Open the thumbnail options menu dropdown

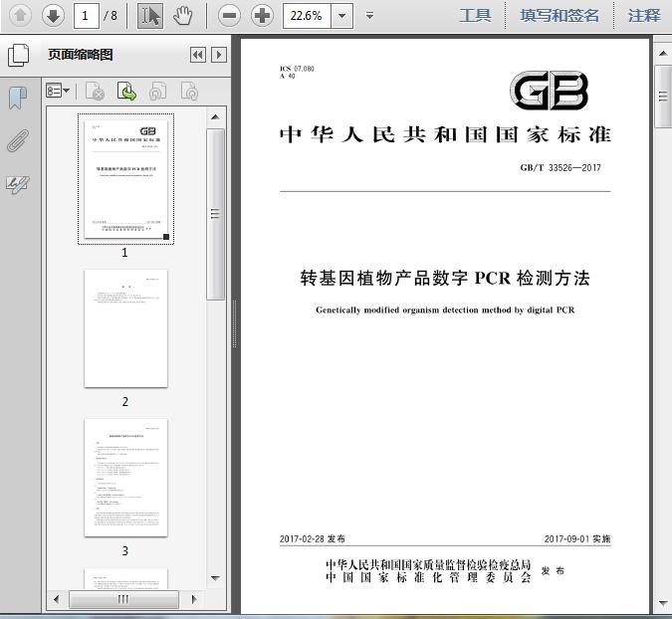pyautogui.click(x=58, y=92)
